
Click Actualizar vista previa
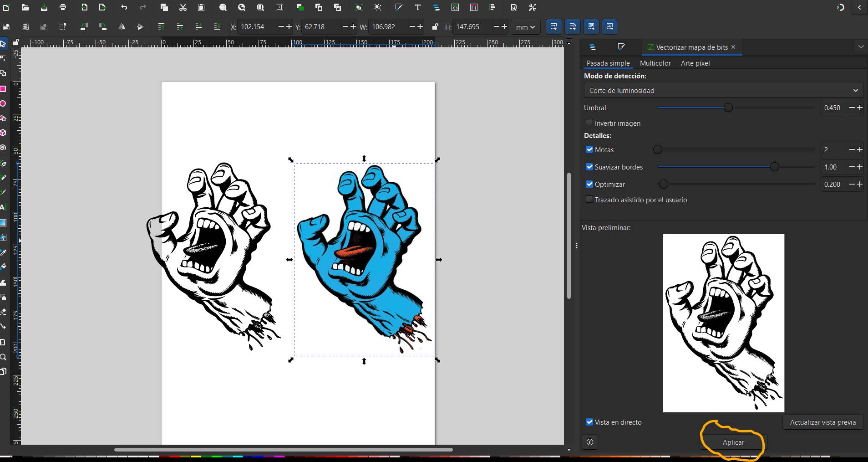pyautogui.click(x=823, y=422)
